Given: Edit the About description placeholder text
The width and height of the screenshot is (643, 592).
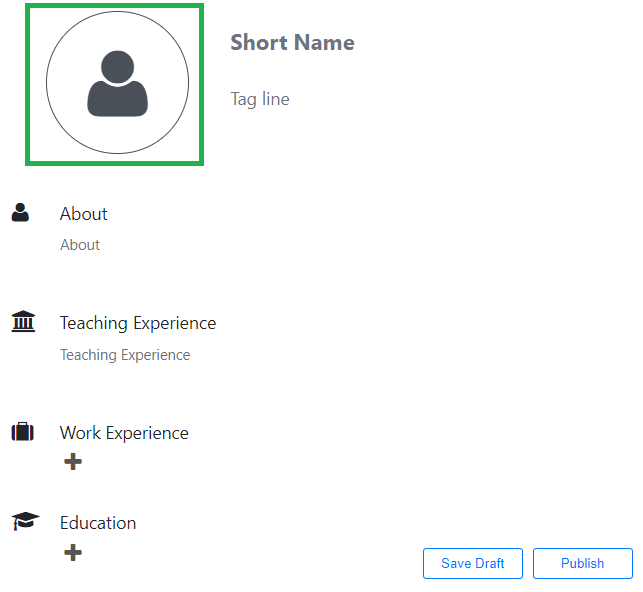Looking at the screenshot, I should click(x=80, y=245).
